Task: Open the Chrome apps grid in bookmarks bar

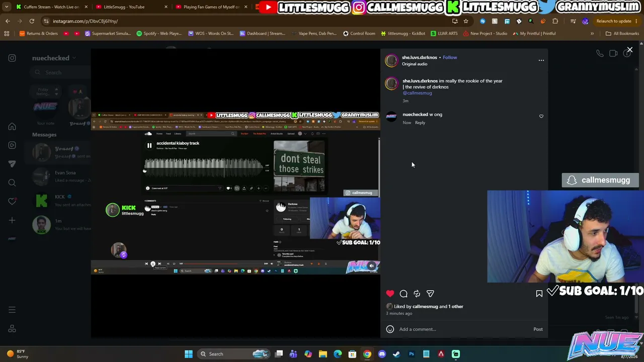Action: [x=7, y=34]
